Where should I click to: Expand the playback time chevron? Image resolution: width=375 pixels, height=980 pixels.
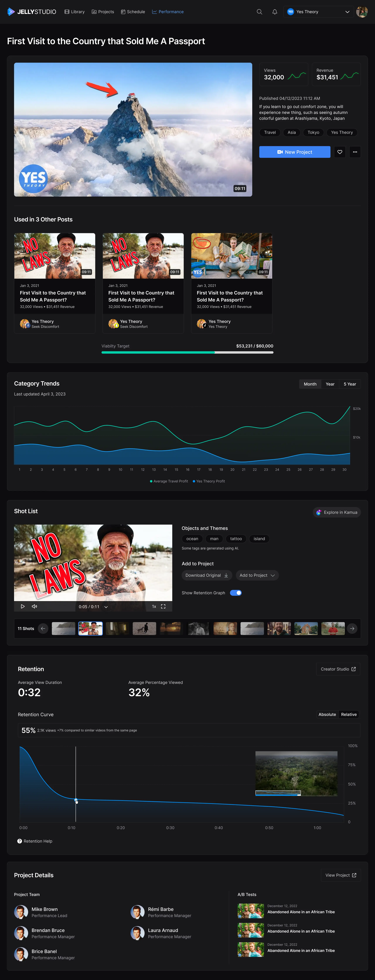[x=106, y=607]
